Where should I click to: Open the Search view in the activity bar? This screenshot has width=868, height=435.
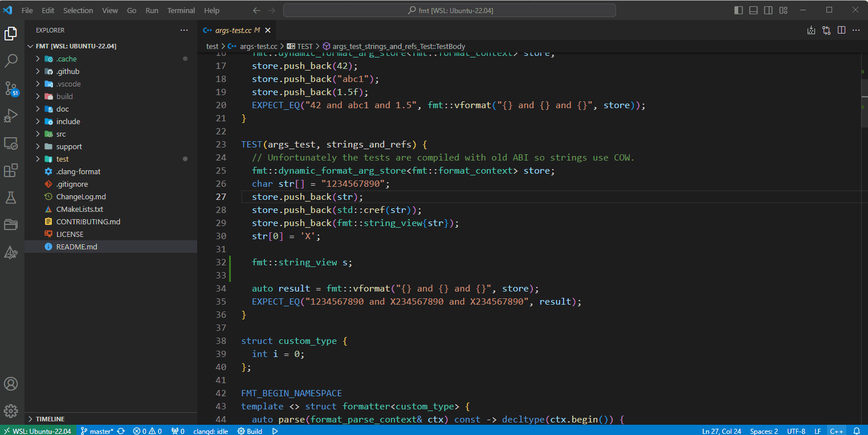11,60
